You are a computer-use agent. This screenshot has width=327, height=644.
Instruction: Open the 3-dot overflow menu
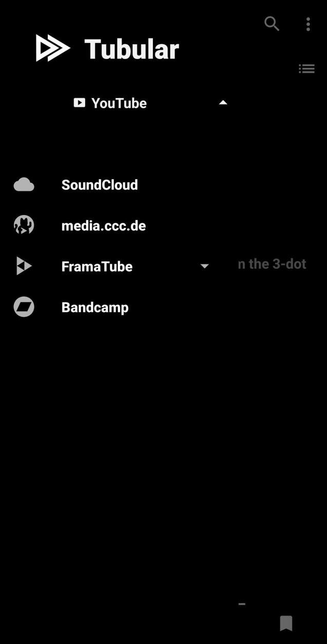[307, 24]
